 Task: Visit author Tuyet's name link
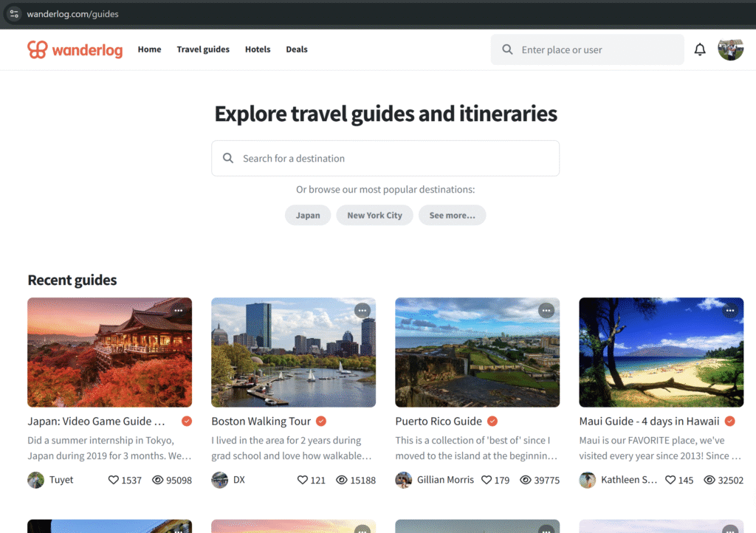(61, 480)
